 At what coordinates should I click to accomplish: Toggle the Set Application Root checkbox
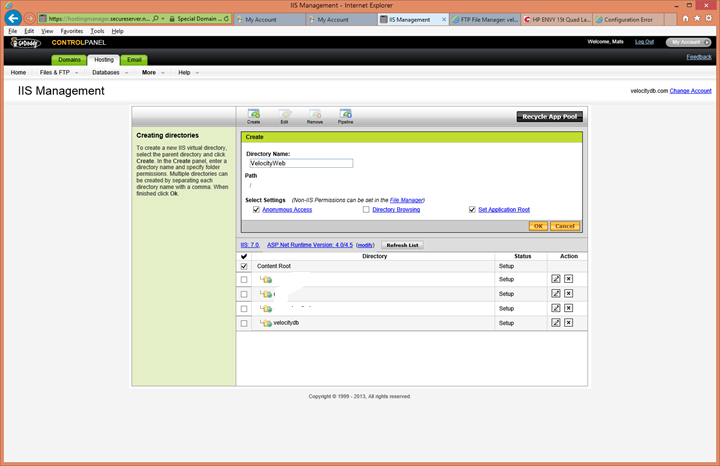472,209
